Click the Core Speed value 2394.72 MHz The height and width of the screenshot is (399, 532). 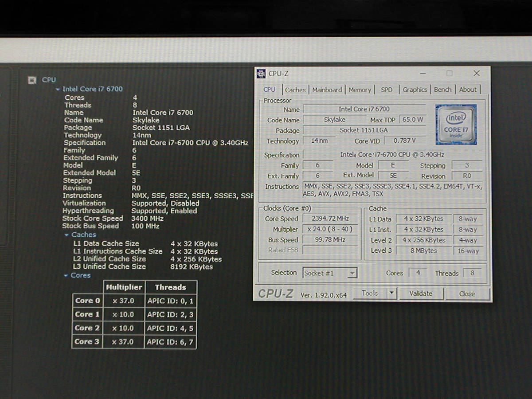click(x=331, y=219)
